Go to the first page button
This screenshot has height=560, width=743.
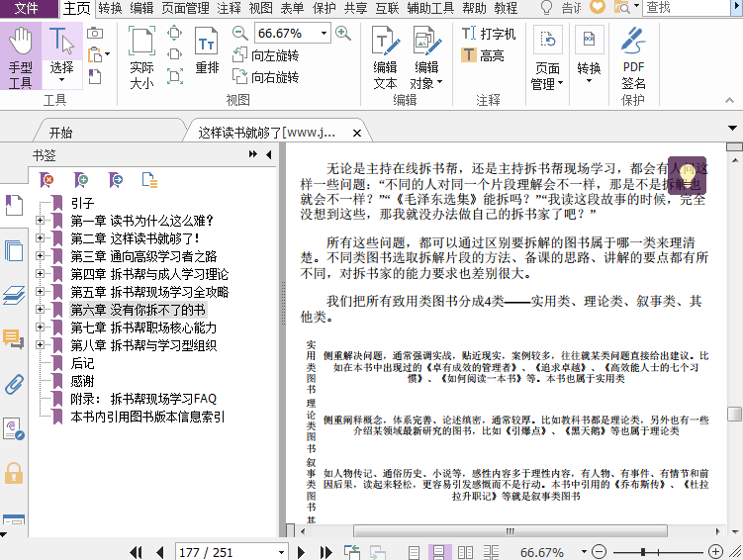click(136, 552)
